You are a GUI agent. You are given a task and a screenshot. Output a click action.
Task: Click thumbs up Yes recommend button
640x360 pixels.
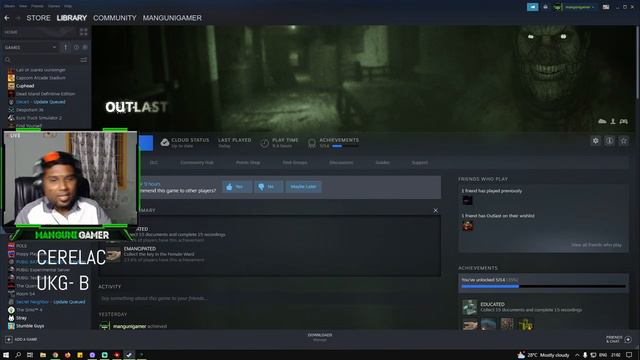pos(237,187)
